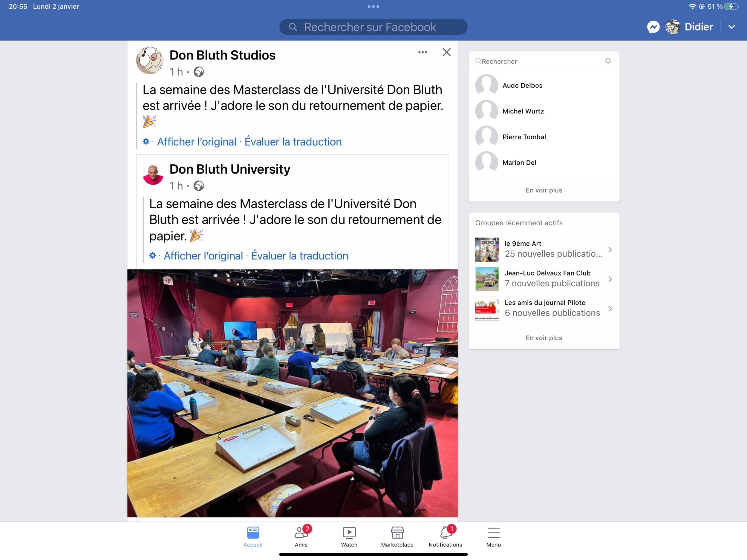
Task: Open the Watch video tab icon
Action: pos(349,533)
